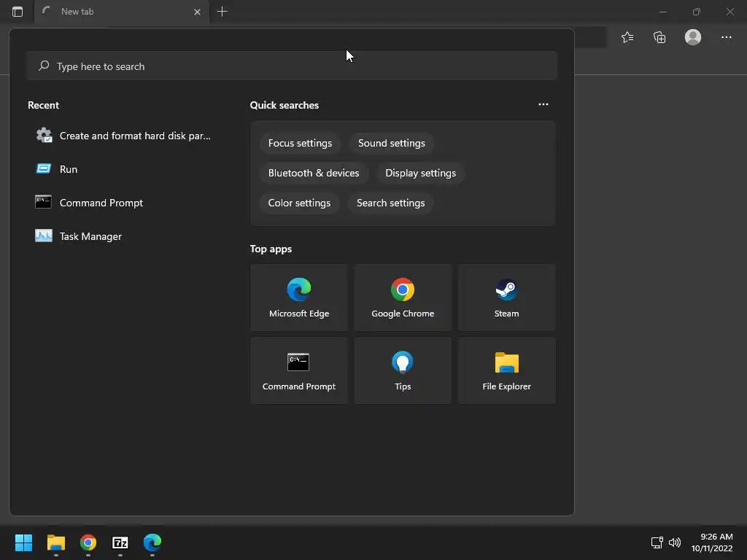Open Command Prompt in Recent list

tap(124, 203)
